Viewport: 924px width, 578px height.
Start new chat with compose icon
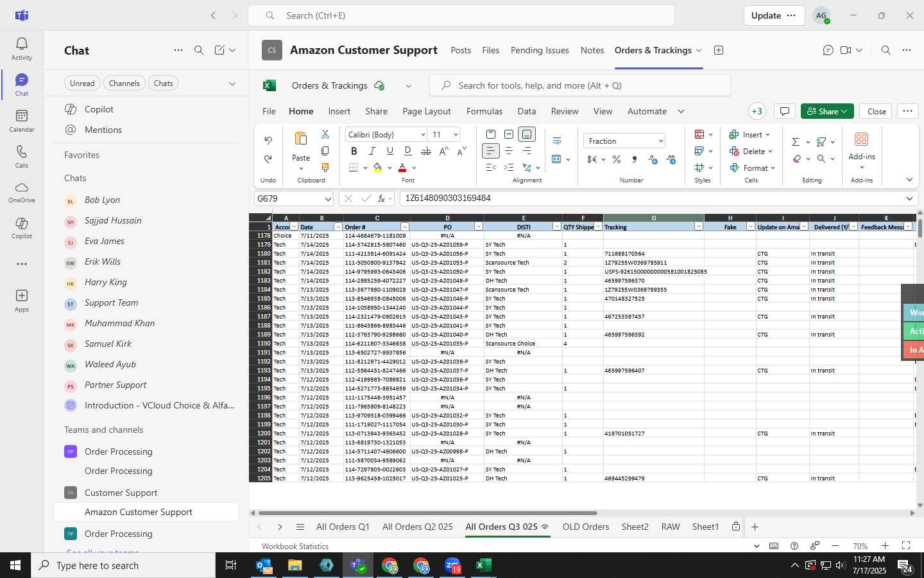[219, 50]
